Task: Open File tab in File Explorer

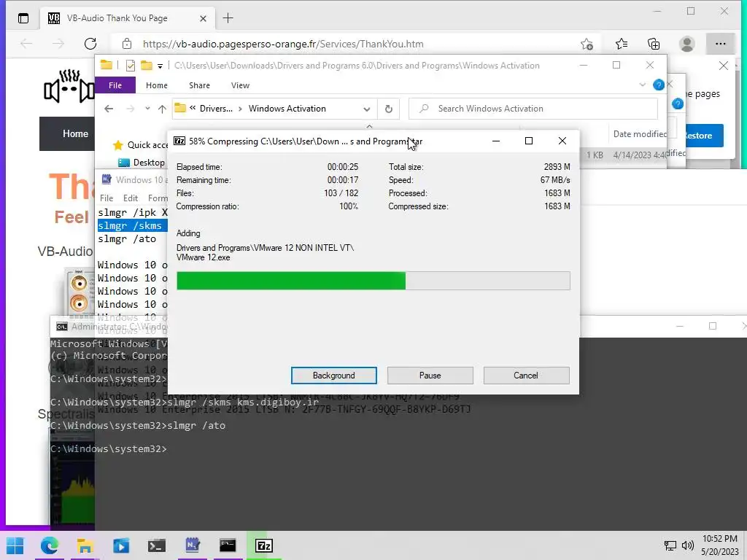Action: pyautogui.click(x=115, y=85)
